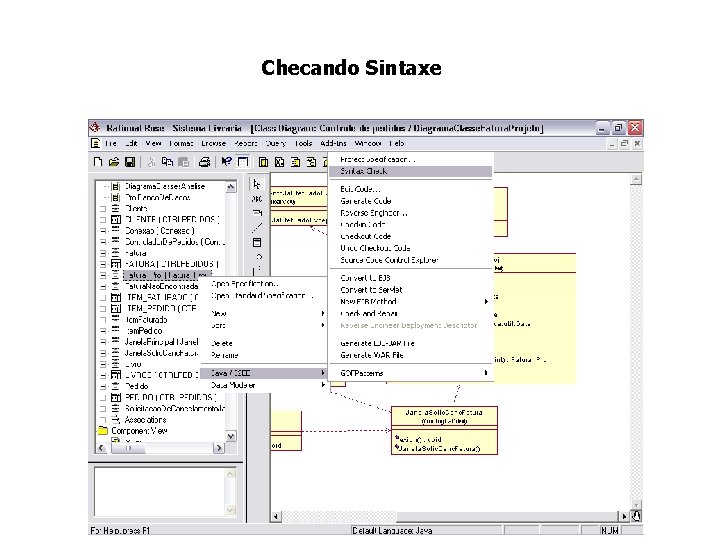Click browser tree scrollbar up arrow
This screenshot has height=540, width=720.
[x=231, y=186]
